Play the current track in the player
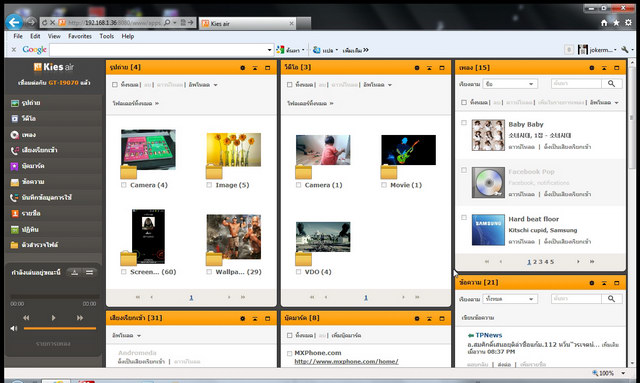 53,318
